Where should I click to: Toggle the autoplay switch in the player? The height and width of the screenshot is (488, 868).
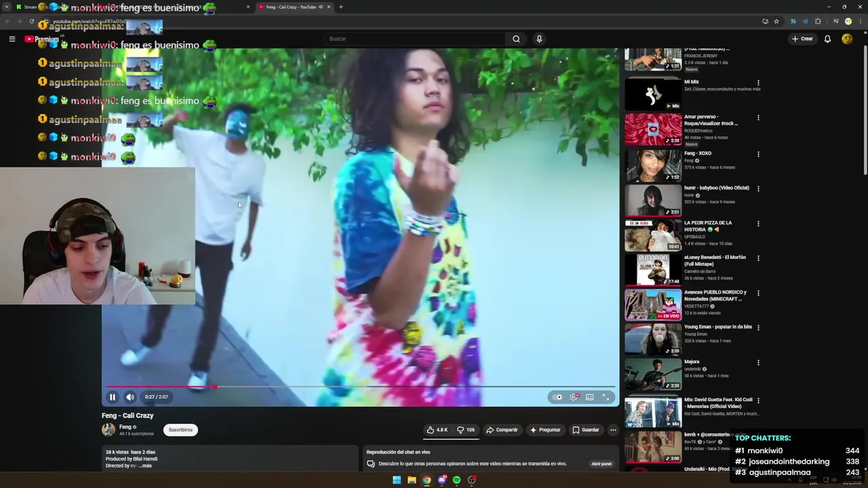[x=558, y=397]
